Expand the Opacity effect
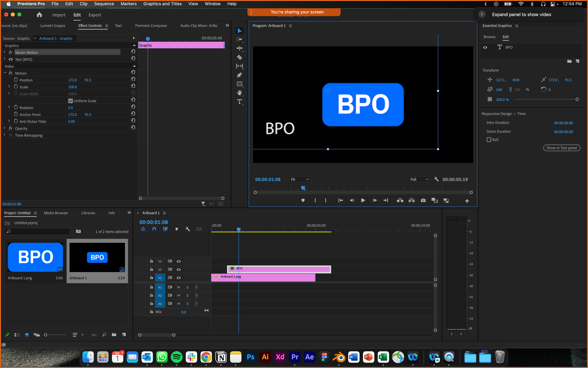 click(x=4, y=128)
